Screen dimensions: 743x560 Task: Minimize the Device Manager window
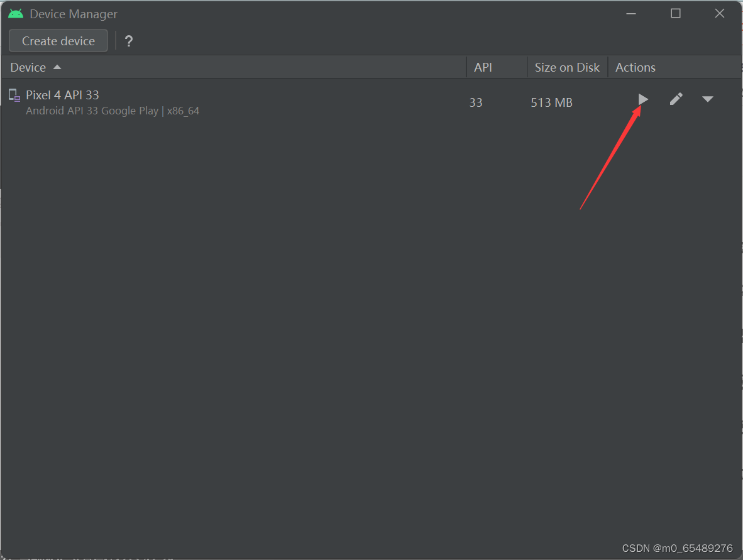pyautogui.click(x=631, y=14)
